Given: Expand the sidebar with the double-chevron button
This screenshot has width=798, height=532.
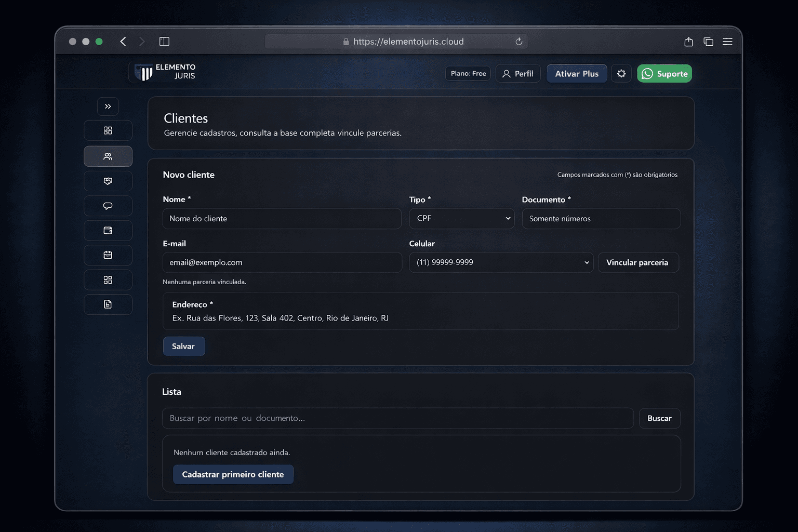Looking at the screenshot, I should 108,107.
